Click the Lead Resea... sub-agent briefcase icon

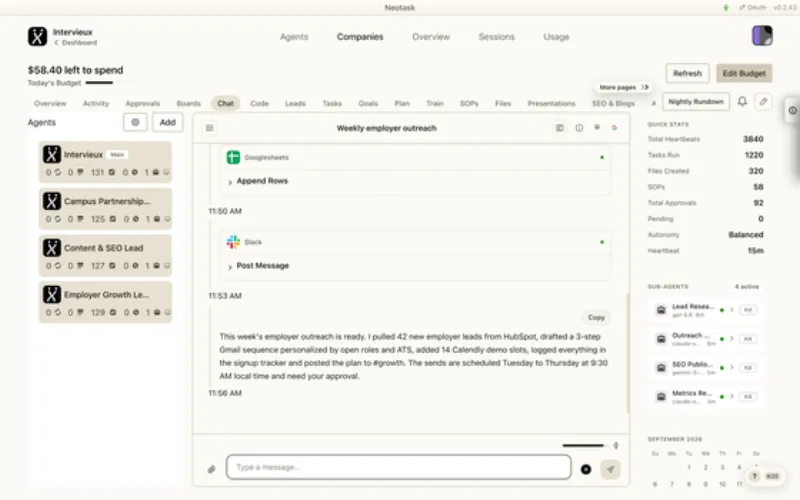(x=661, y=310)
